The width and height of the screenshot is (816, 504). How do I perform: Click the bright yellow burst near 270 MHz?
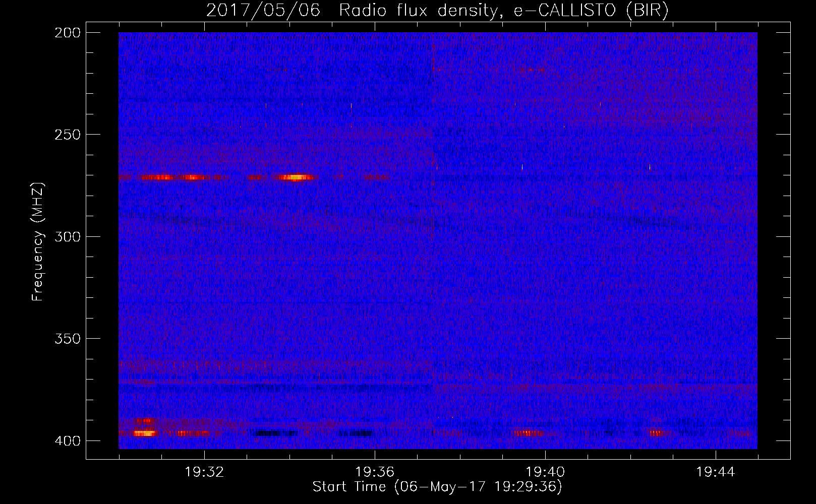(295, 177)
